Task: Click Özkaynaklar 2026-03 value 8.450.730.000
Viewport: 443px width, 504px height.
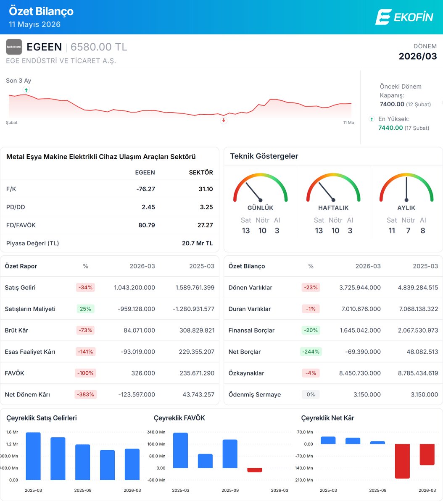Action: pos(360,373)
